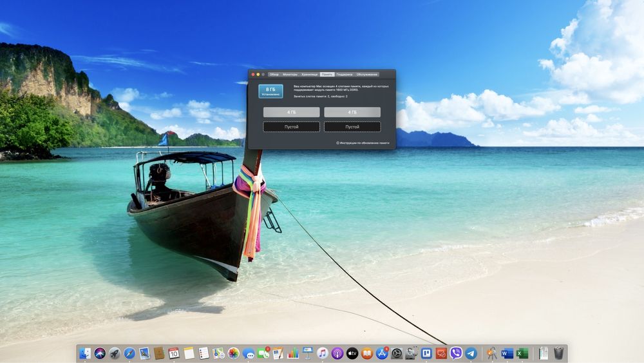Open Keychain Access keys icon
644x363 pixels.
point(491,353)
